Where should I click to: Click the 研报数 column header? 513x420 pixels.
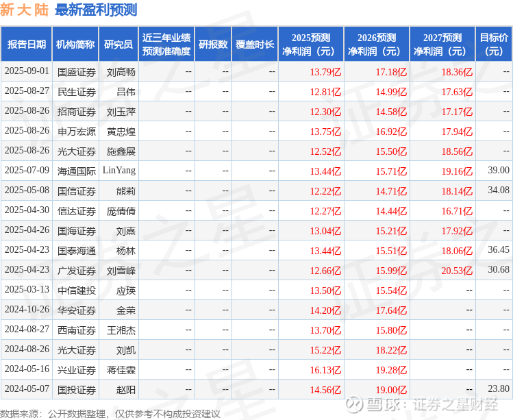[213, 45]
